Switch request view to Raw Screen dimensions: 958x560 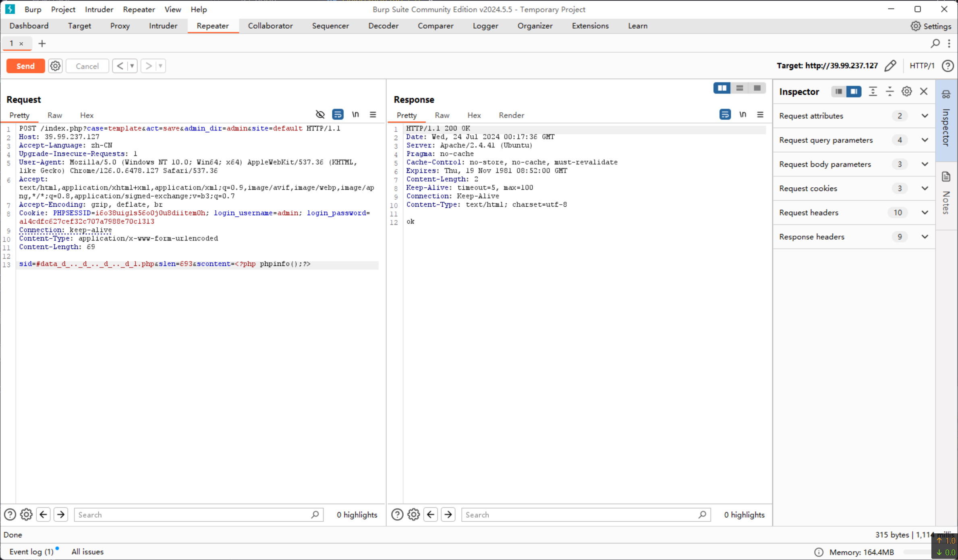(x=55, y=115)
